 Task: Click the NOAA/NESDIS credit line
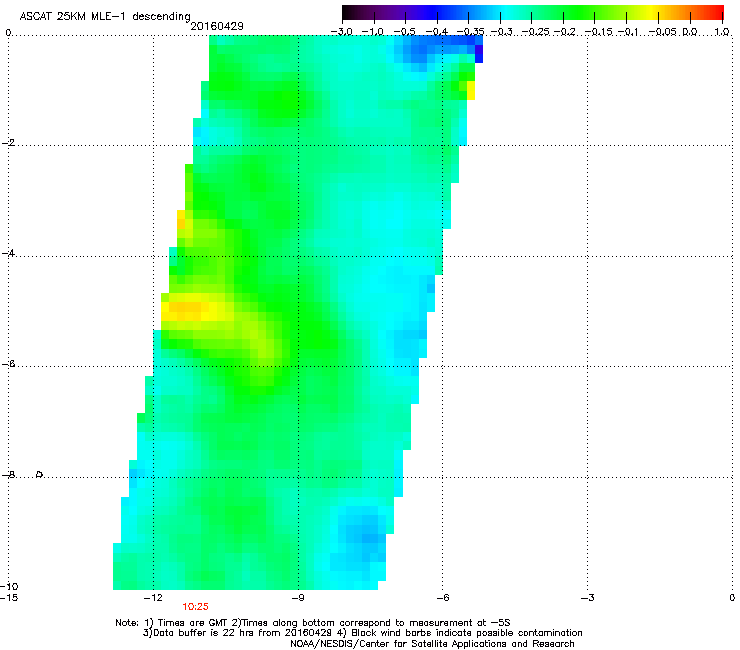(432, 644)
